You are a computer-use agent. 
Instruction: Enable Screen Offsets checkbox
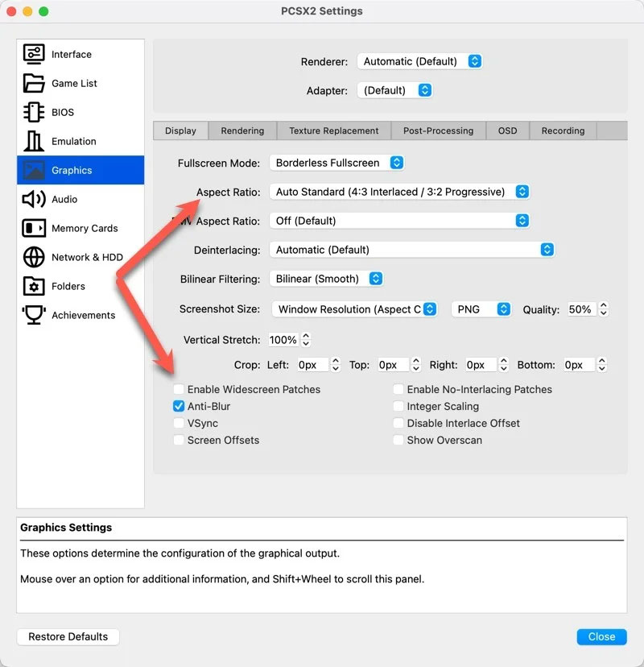[x=179, y=440]
